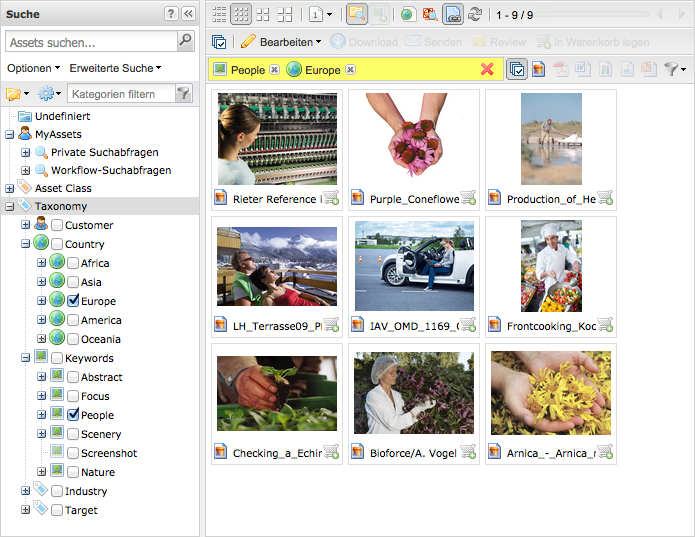Apply category filter with funnel button

[184, 93]
